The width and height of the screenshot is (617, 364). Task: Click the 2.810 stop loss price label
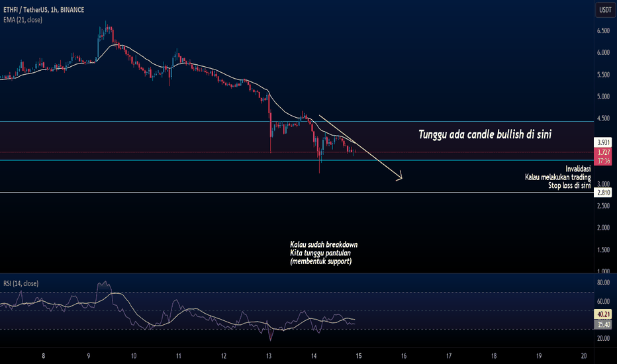[603, 193]
